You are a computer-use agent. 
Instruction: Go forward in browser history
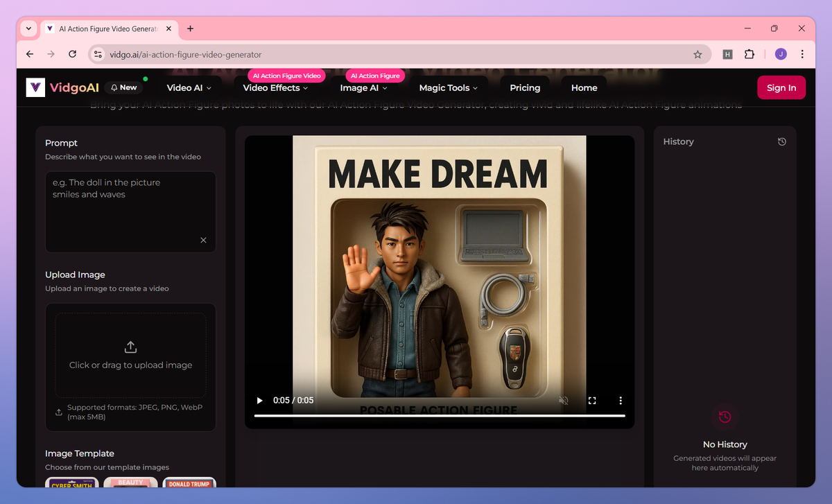pyautogui.click(x=51, y=54)
